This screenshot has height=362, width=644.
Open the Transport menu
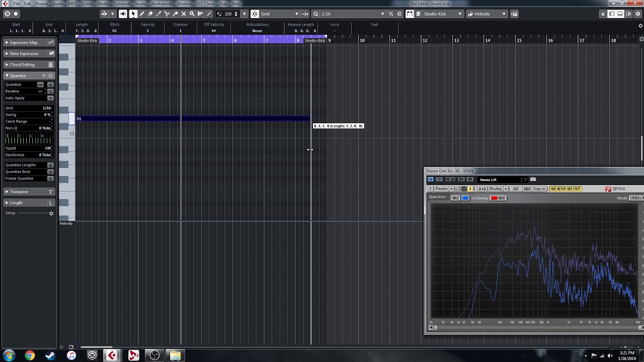(122, 4)
